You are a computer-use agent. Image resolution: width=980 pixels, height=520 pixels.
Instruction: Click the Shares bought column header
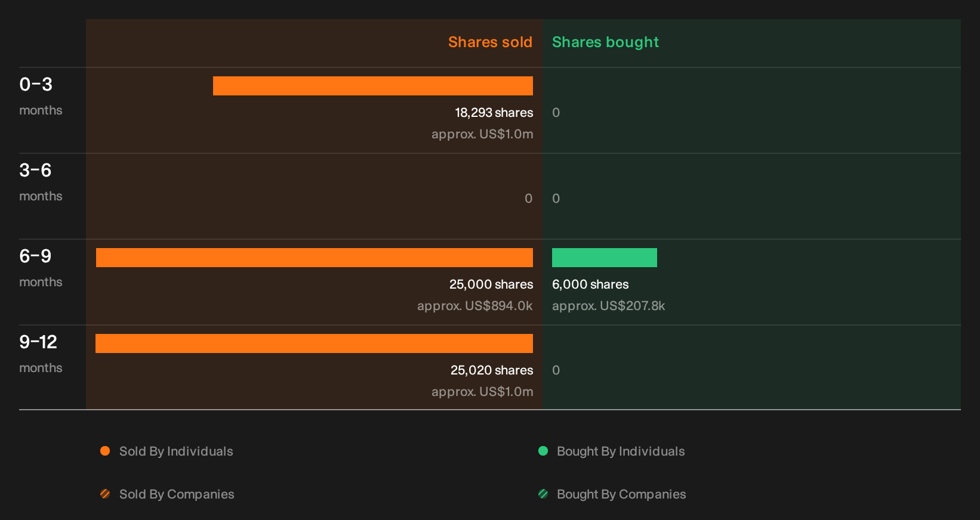[605, 42]
